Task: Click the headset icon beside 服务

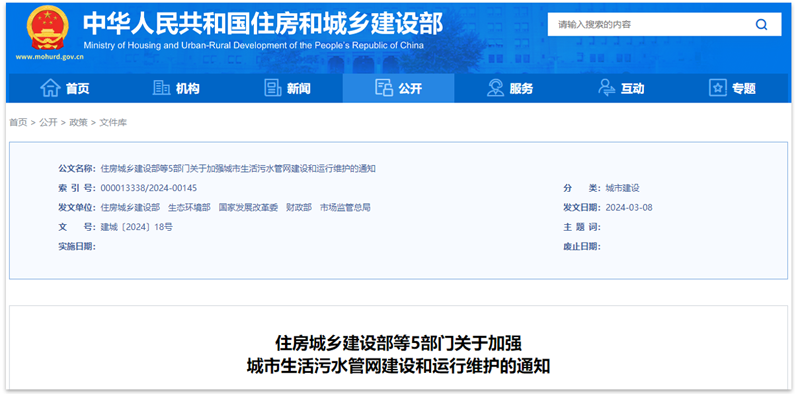Action: 495,88
